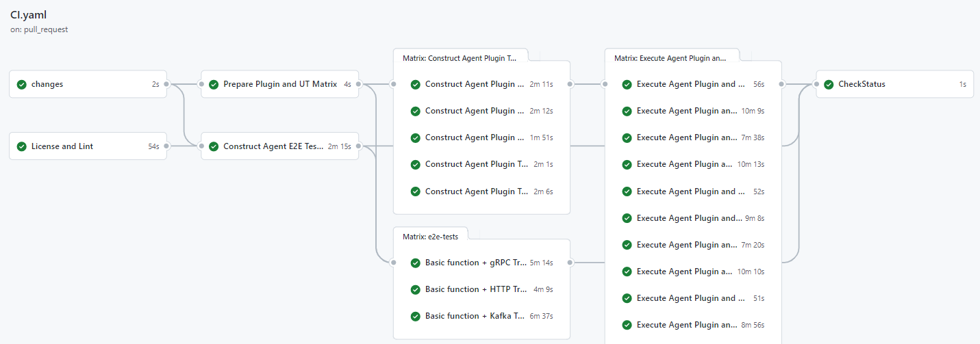Click check icon for Prepare Plugin and UT Matrix
The width and height of the screenshot is (980, 344).
[214, 84]
